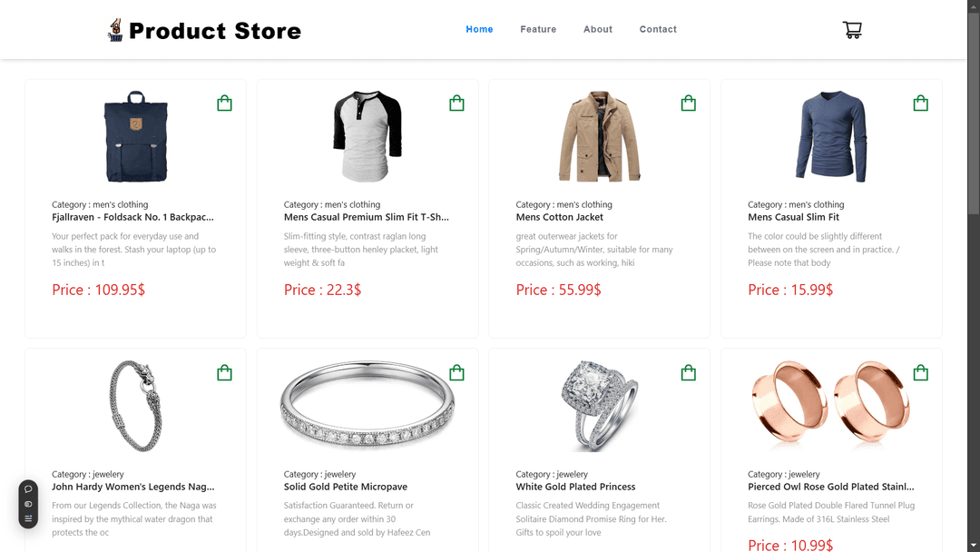Add Mens Casual Premium T-Shirt to bag
Viewport: 980px width, 552px height.
tap(456, 103)
